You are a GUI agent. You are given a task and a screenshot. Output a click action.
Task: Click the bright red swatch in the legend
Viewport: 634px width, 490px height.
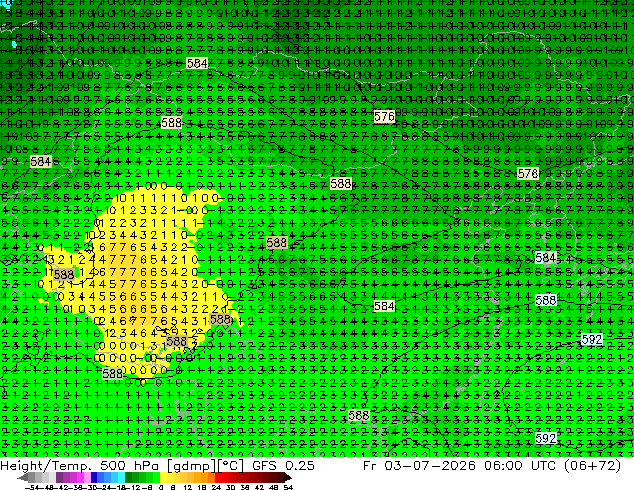[x=218, y=477]
